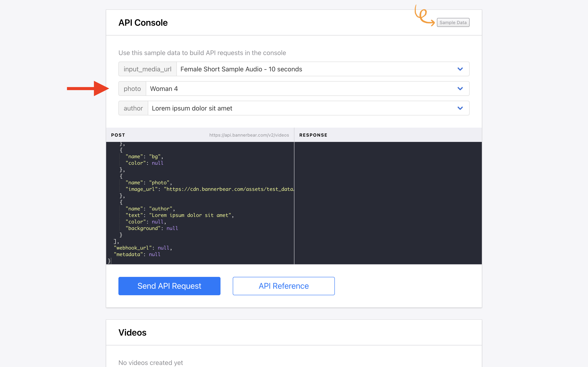Click the Sample Data toggle button

453,23
